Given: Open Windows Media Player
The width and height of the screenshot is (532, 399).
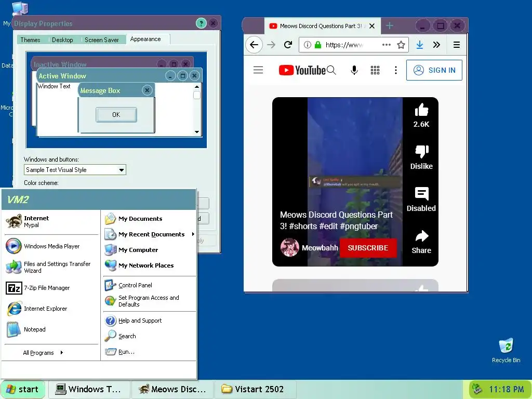Looking at the screenshot, I should coord(51,246).
